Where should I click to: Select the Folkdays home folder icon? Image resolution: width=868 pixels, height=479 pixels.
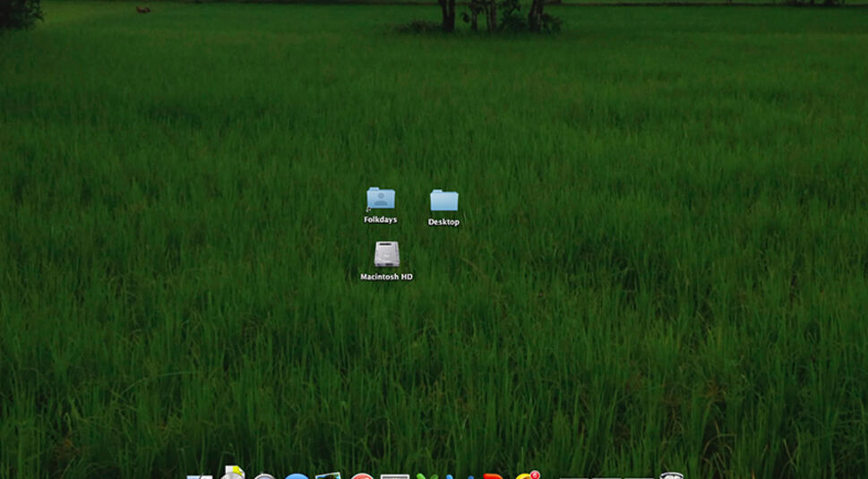point(381,199)
